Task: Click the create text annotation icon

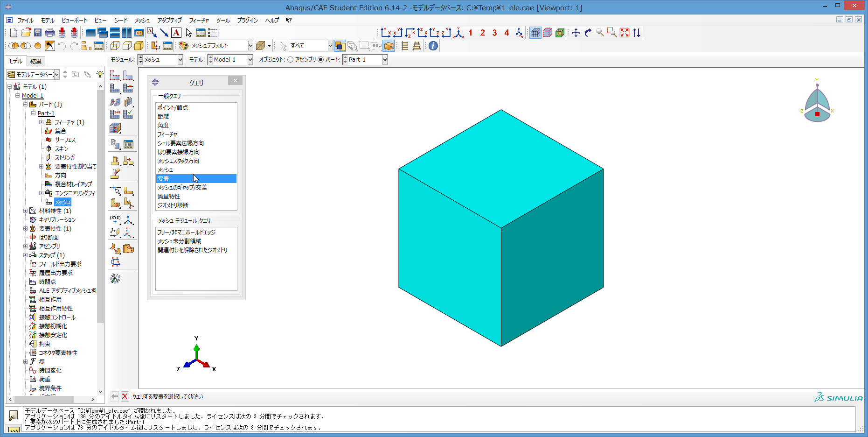Action: pyautogui.click(x=176, y=33)
